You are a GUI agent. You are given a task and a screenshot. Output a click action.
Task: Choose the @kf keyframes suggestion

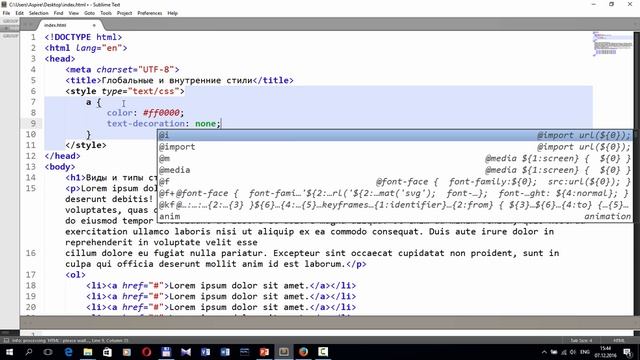click(x=395, y=204)
